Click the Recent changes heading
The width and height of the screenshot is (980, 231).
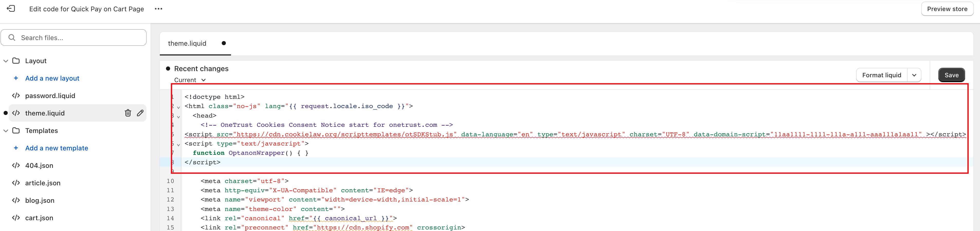click(x=201, y=69)
